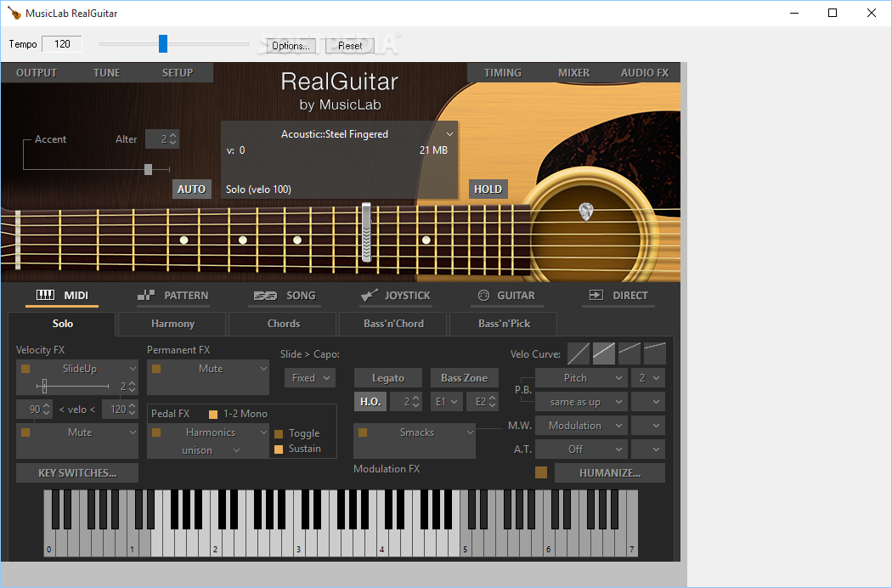Toggle the AUTO button
The image size is (892, 588).
tap(192, 189)
